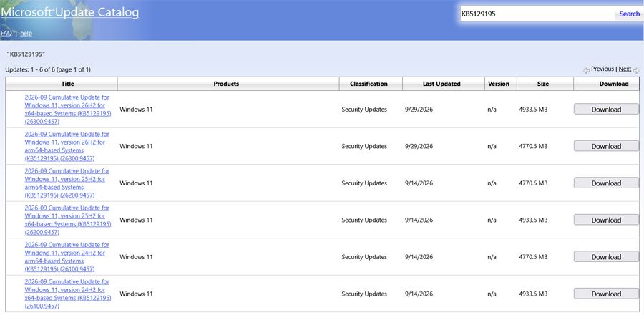The width and height of the screenshot is (644, 315).
Task: Open 26H2 x64-based Systems update link
Action: [x=68, y=110]
